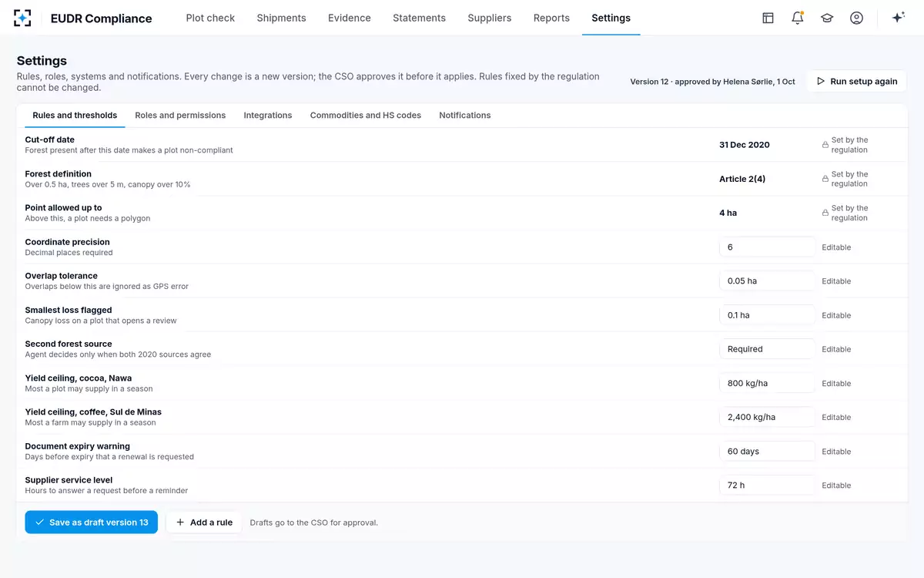Click the 'Coordinate precision' label

tap(67, 241)
